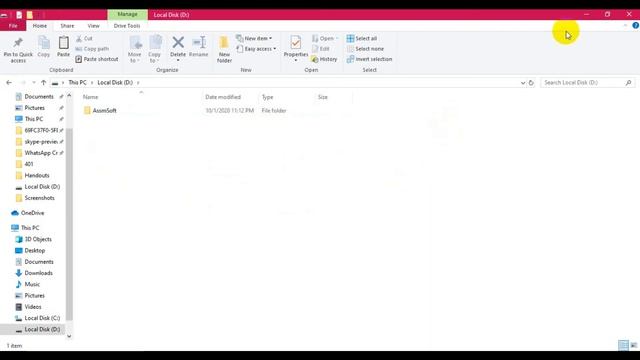Click This PC in address breadcrumb
The width and height of the screenshot is (640, 360).
78,82
